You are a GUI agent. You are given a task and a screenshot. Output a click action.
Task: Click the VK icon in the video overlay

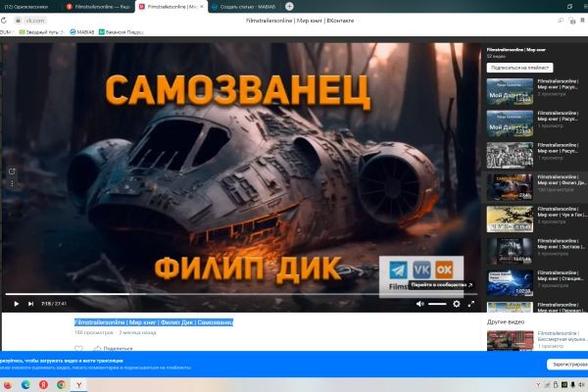(x=421, y=269)
